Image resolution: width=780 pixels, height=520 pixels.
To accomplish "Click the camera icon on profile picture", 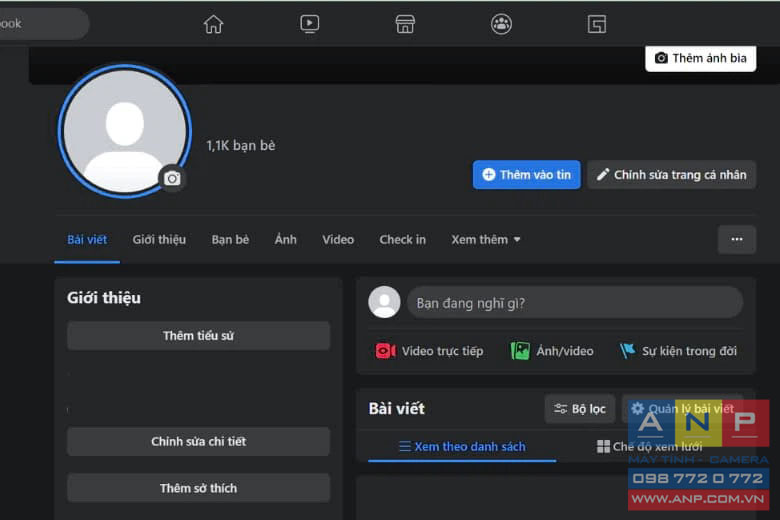I will point(172,178).
